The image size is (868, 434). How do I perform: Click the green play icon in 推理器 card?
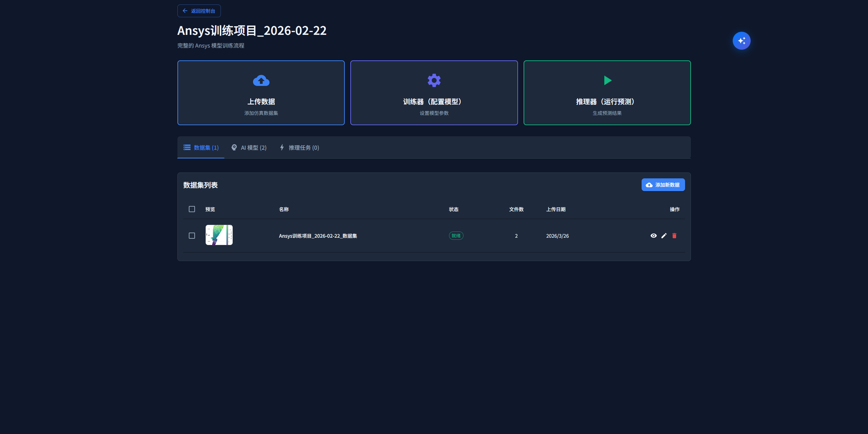pyautogui.click(x=608, y=80)
